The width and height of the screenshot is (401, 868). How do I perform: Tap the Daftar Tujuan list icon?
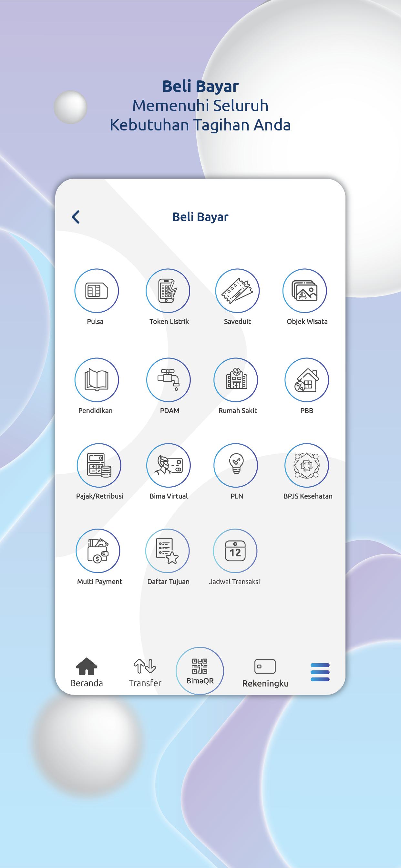(x=168, y=551)
